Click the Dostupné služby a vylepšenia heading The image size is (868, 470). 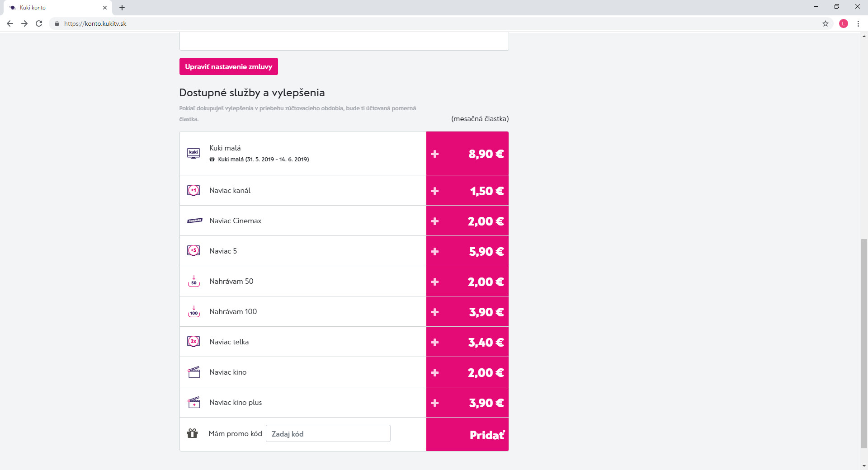pyautogui.click(x=252, y=93)
